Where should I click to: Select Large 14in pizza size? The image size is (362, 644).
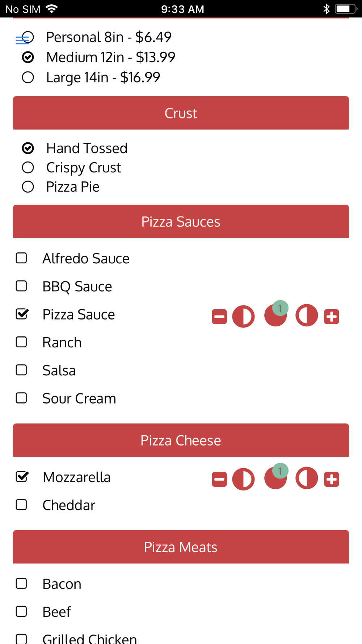click(28, 77)
